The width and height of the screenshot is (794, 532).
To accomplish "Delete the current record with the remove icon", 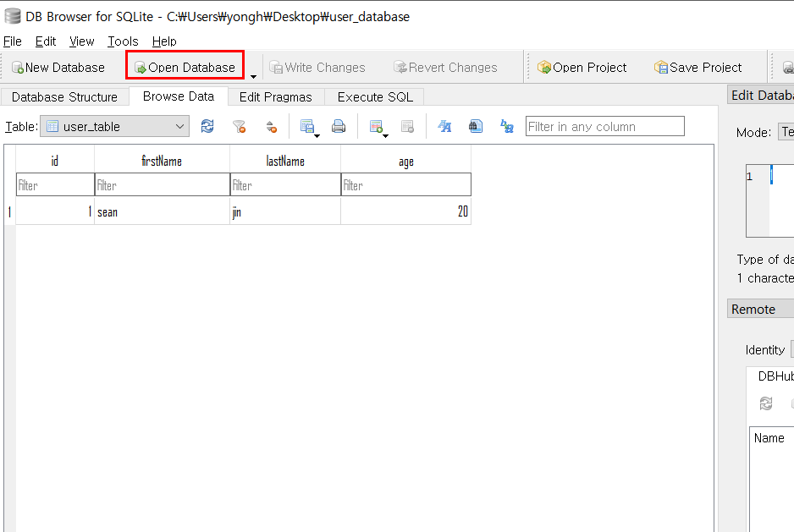I will coord(407,126).
